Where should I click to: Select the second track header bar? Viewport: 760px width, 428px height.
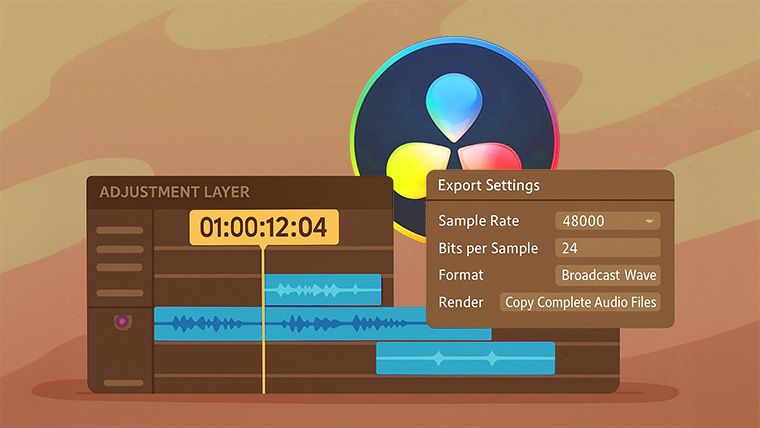tap(120, 249)
